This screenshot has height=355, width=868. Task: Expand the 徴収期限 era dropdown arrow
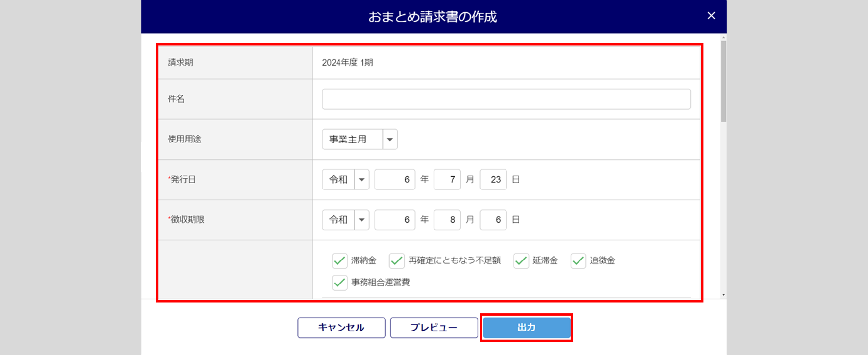[362, 220]
